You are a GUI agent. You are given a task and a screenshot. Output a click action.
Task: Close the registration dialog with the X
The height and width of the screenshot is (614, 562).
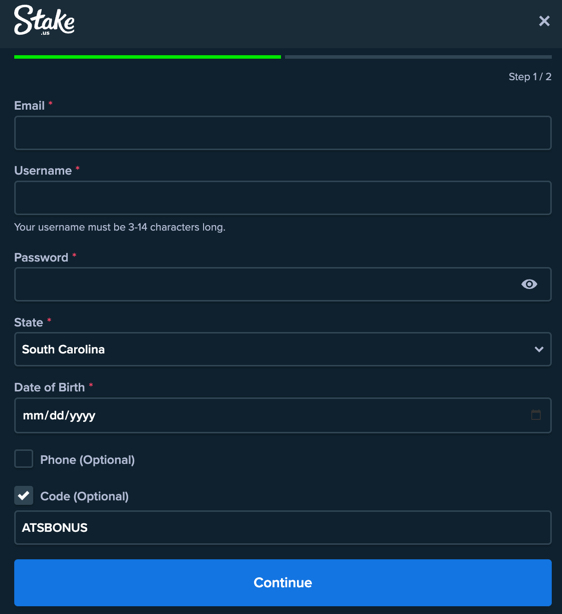pyautogui.click(x=544, y=21)
